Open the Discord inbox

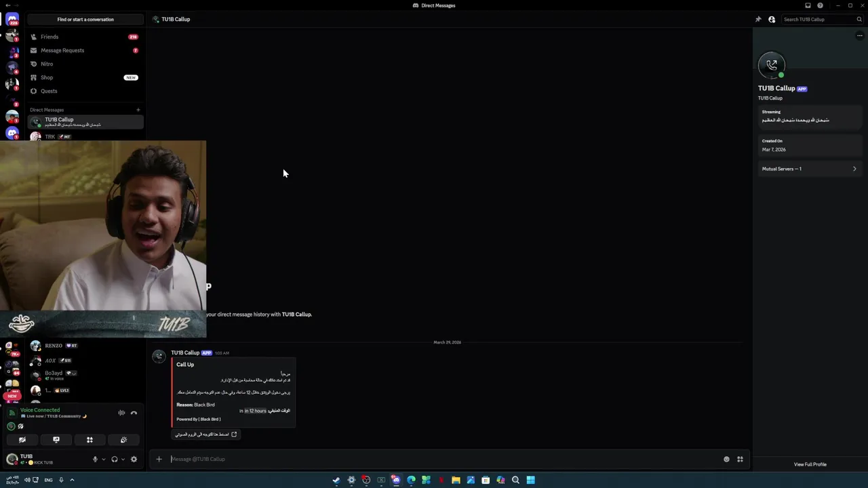tap(808, 5)
